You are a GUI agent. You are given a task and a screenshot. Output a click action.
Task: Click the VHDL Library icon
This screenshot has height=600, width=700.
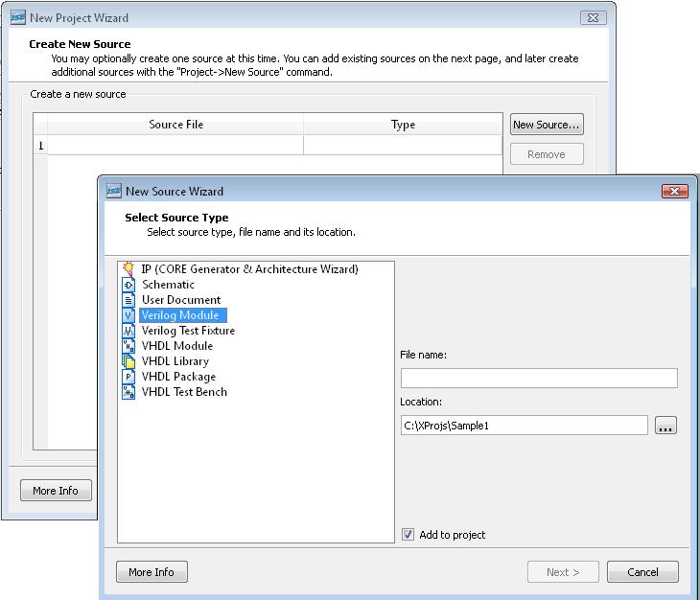(128, 361)
